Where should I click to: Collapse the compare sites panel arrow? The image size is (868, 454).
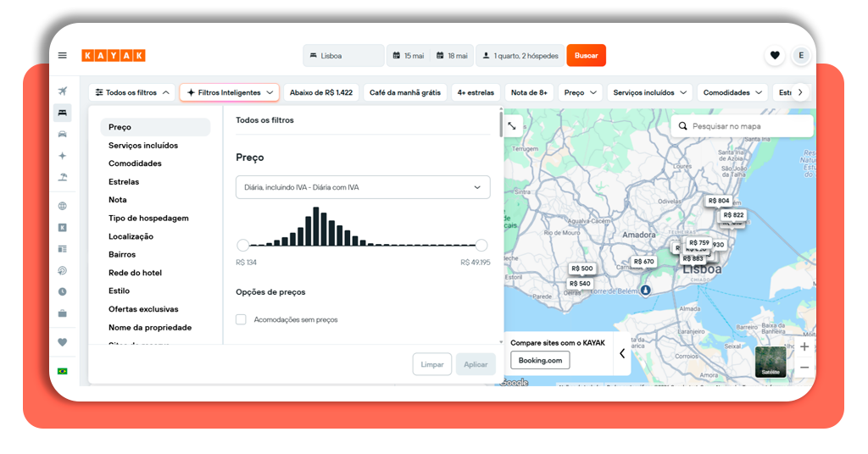point(622,353)
